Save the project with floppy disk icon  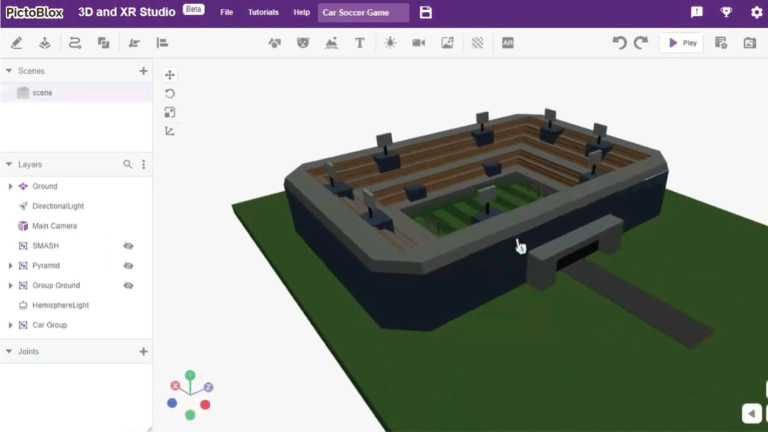coord(426,13)
